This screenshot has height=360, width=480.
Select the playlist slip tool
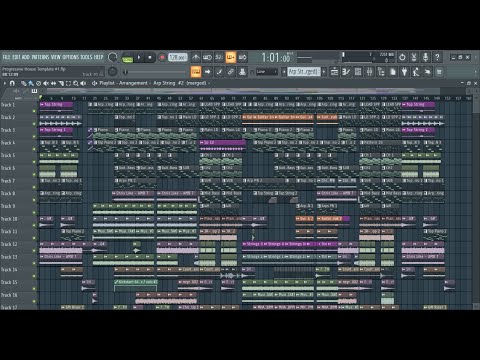pos(53,83)
